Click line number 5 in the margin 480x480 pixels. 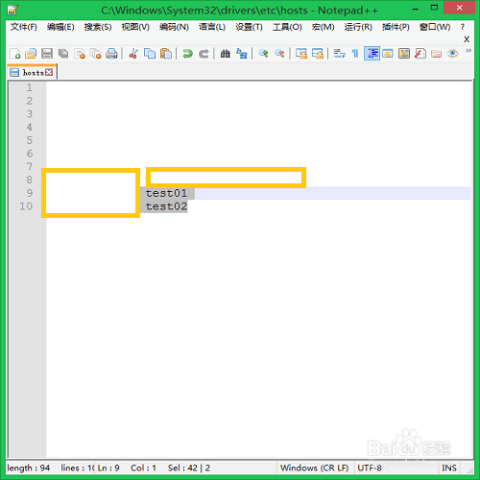click(30, 140)
